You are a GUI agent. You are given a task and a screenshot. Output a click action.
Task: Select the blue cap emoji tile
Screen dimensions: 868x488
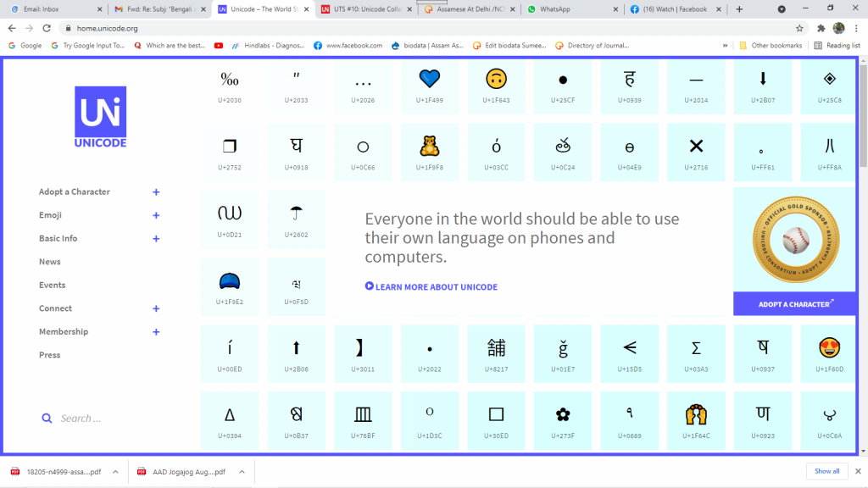coord(230,284)
